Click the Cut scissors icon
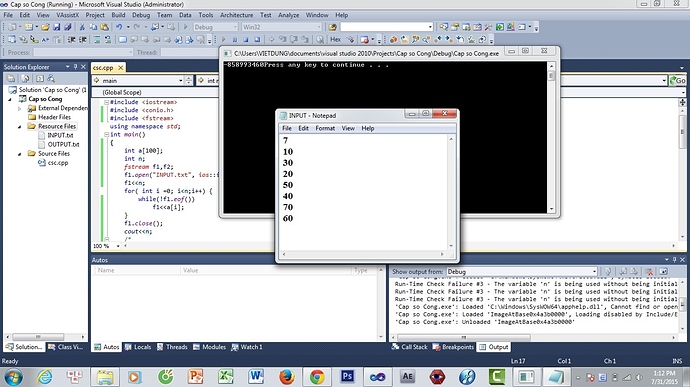 pos(82,27)
